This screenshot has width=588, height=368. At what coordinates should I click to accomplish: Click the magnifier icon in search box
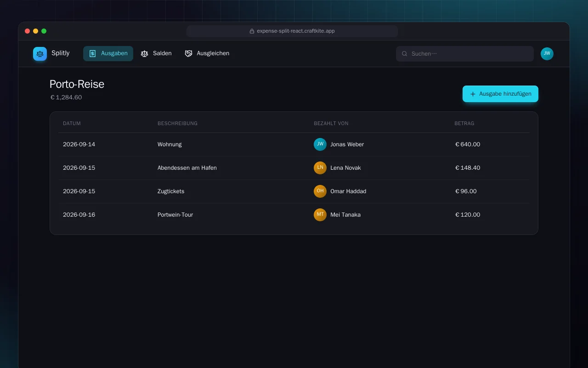[x=405, y=54]
